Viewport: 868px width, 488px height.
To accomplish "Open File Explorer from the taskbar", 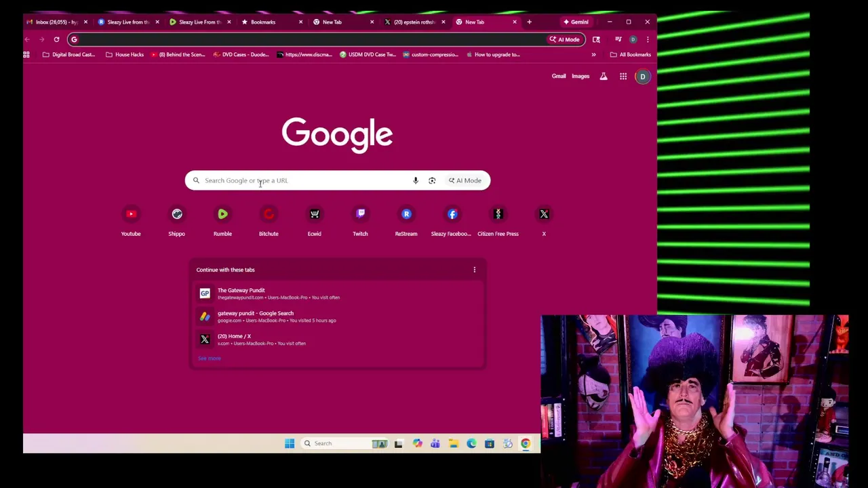I will click(453, 443).
